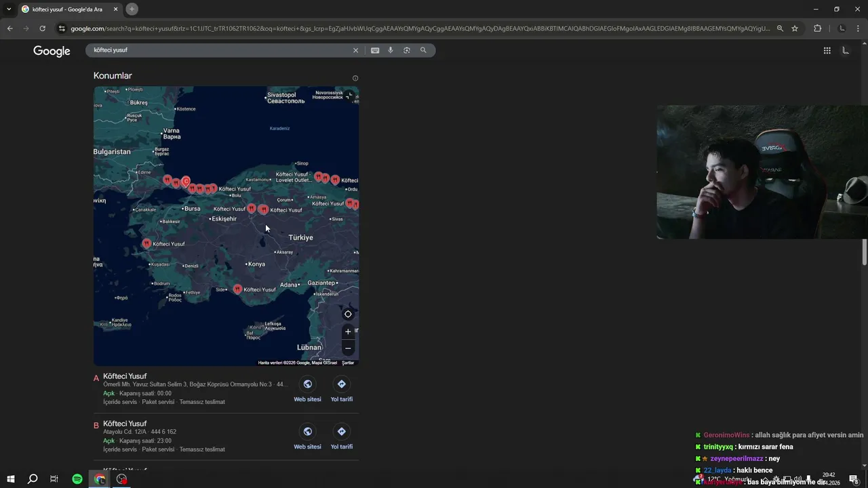Center map on my location
This screenshot has height=488, width=868.
click(x=348, y=314)
